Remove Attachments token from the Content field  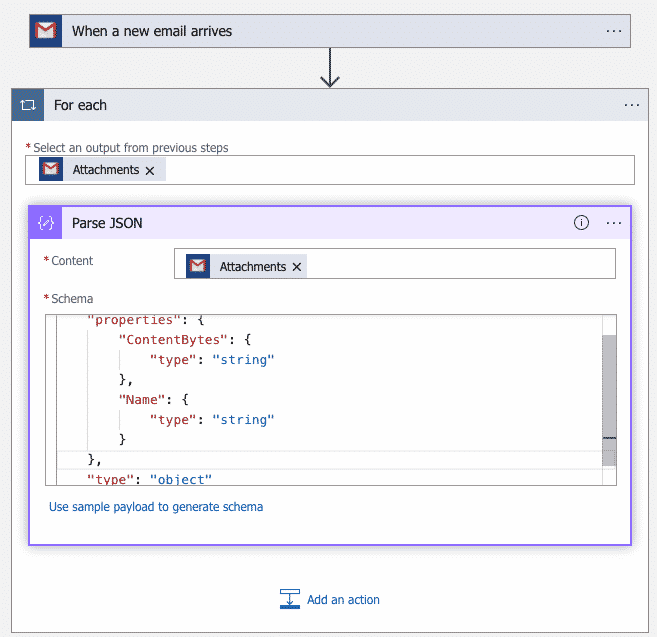[297, 267]
